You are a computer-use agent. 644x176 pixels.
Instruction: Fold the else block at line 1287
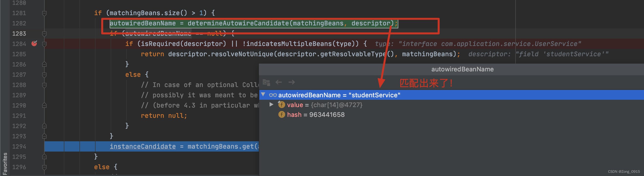pyautogui.click(x=44, y=75)
